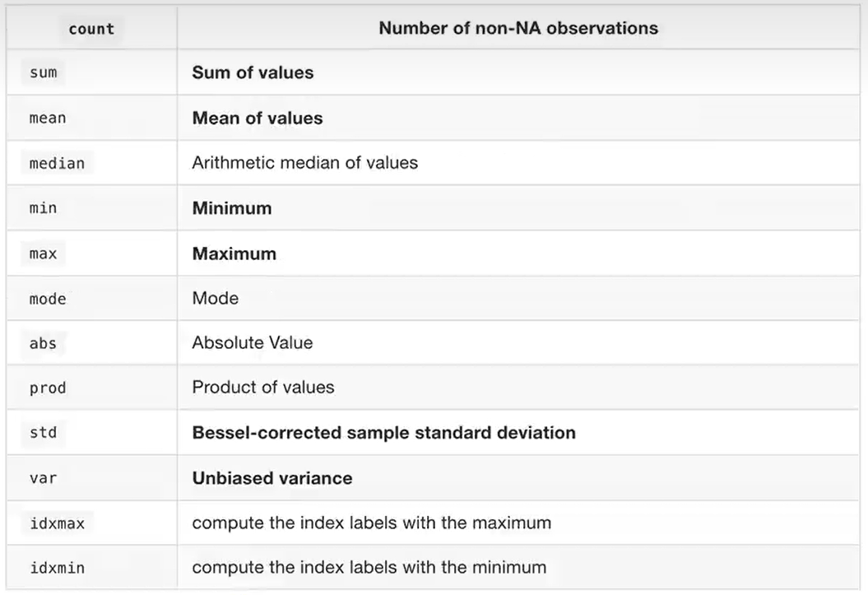Select the idxmax code label
The width and height of the screenshot is (868, 595).
click(x=57, y=523)
